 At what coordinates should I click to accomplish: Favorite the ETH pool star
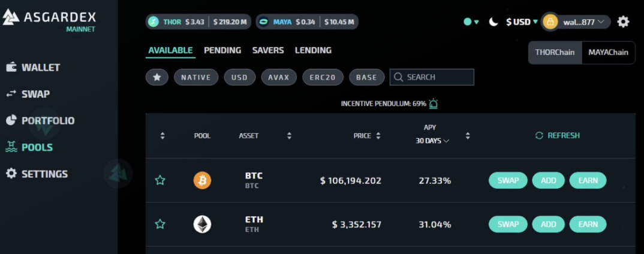[160, 224]
